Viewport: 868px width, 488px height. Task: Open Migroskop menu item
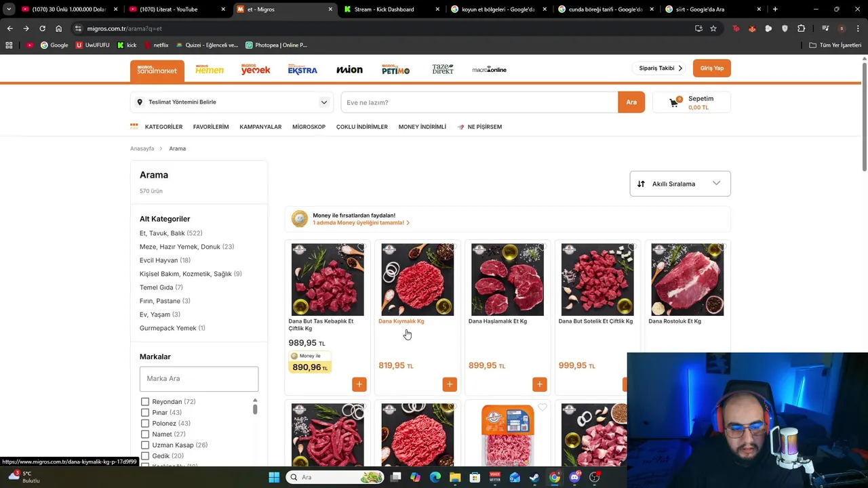(x=309, y=127)
